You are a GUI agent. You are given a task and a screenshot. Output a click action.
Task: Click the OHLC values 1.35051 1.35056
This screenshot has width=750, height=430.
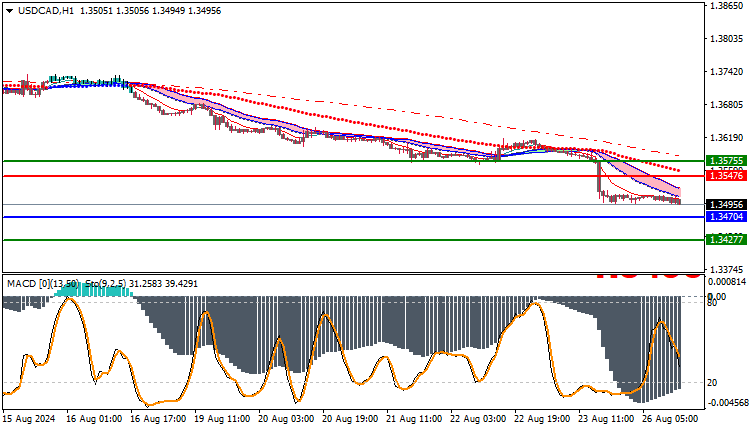click(114, 11)
